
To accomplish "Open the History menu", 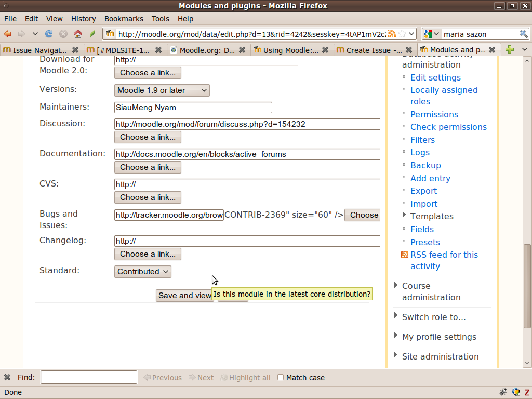I will point(84,19).
